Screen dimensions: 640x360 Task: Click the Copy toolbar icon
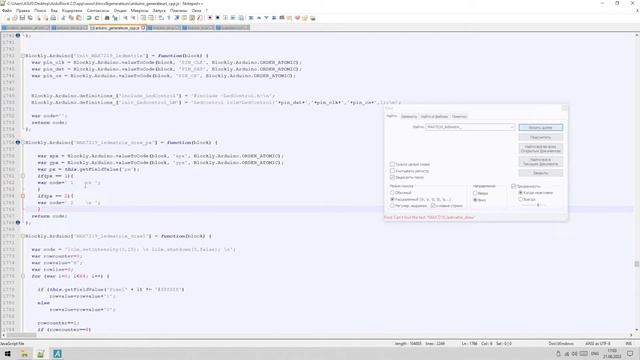[71, 18]
